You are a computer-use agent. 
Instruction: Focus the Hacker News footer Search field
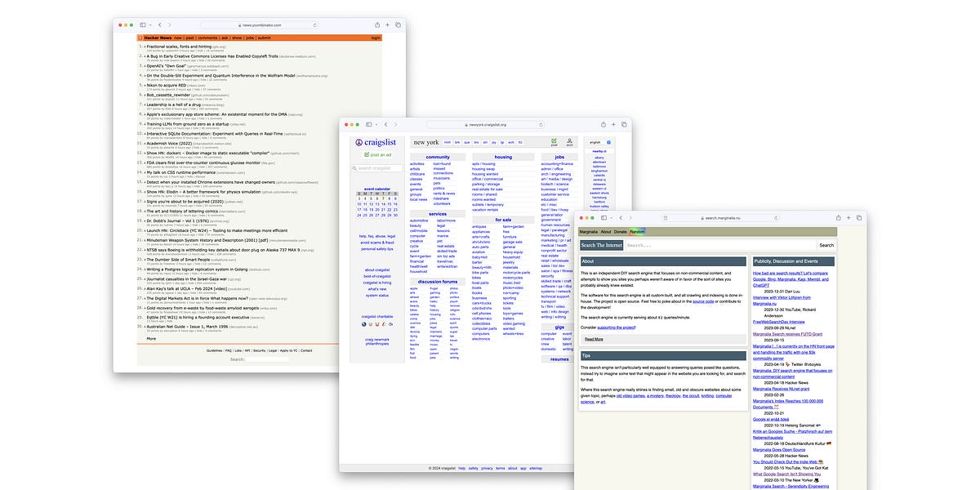(x=265, y=359)
